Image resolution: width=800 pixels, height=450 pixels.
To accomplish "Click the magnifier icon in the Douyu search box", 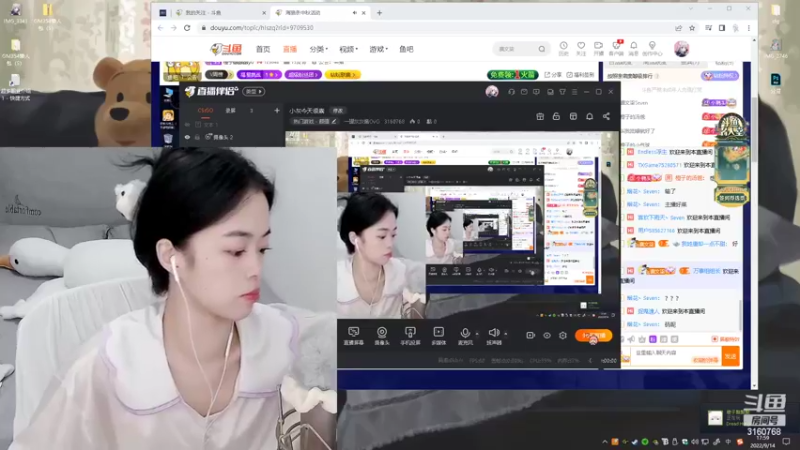I will [542, 49].
